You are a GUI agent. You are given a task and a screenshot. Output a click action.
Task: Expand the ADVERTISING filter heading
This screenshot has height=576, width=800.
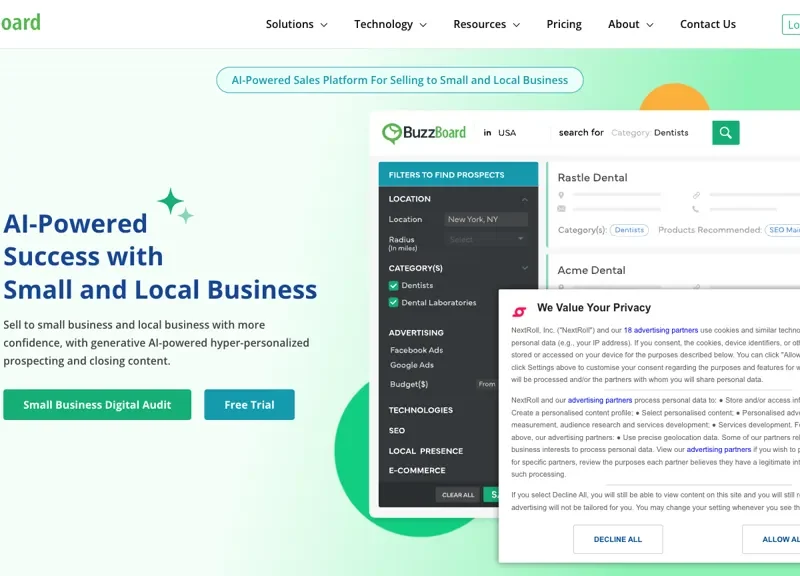(x=416, y=333)
